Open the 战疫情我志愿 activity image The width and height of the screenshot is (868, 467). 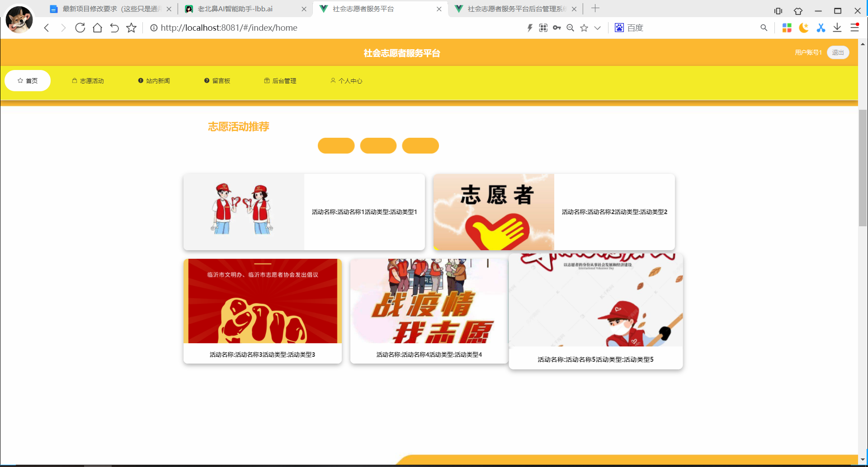click(429, 301)
